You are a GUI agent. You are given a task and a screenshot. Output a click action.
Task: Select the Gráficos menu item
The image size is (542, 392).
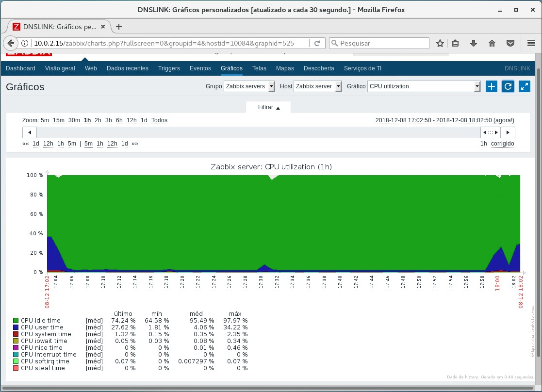tap(231, 68)
